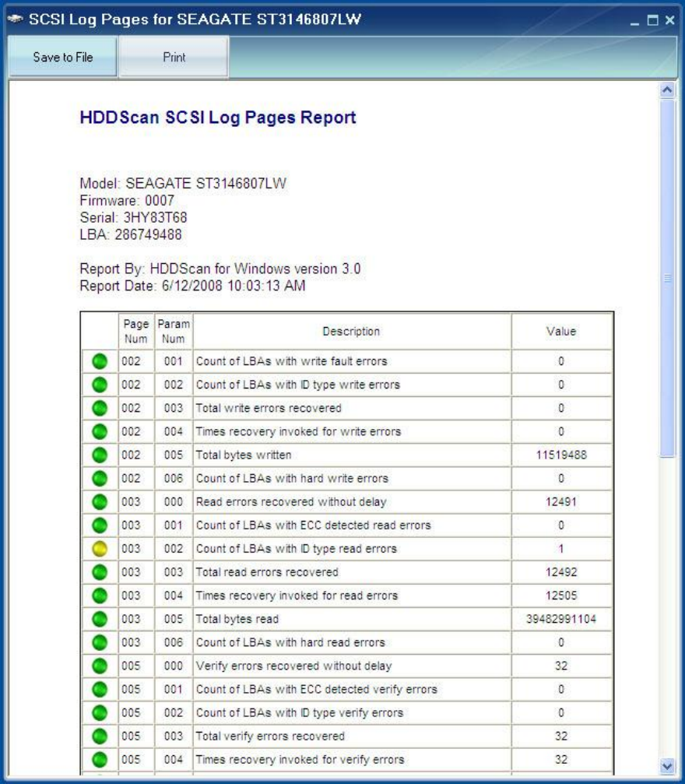Click green icon for ID type write errors row
Image resolution: width=685 pixels, height=784 pixels.
[x=100, y=385]
